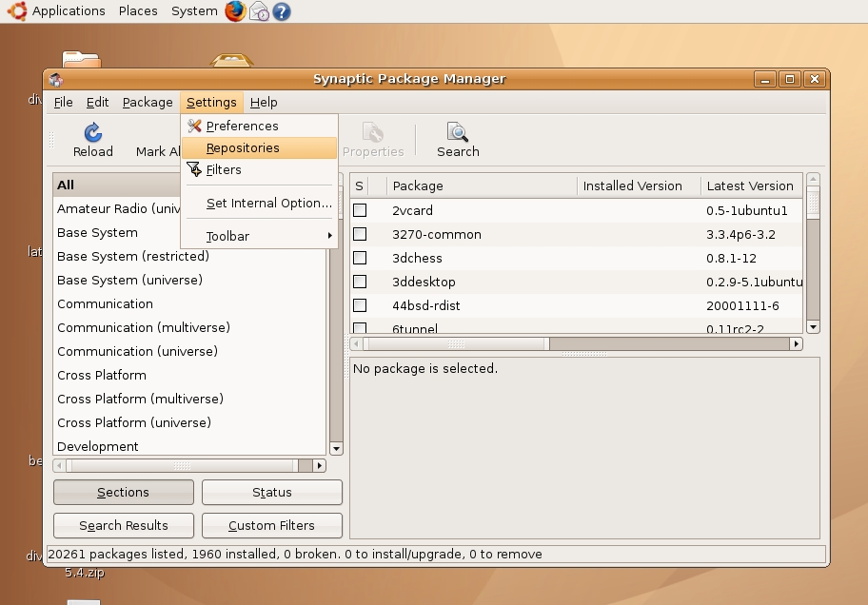Open the Edit menu
868x605 pixels.
pos(97,103)
